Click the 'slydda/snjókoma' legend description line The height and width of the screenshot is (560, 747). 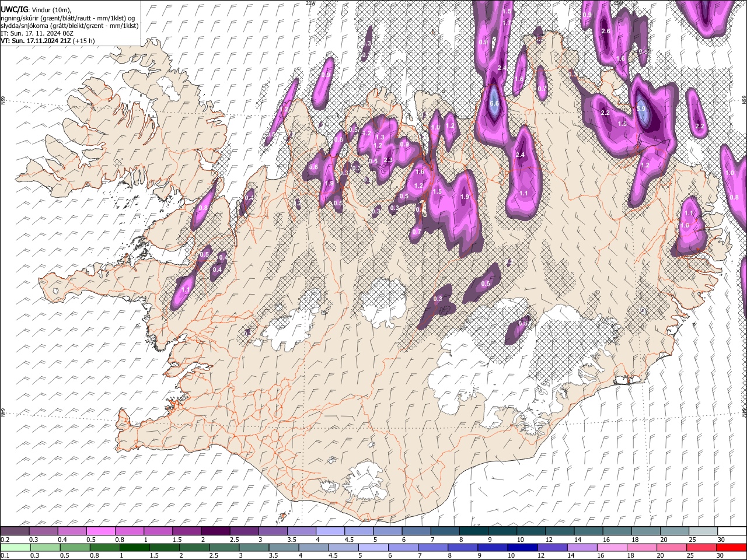click(x=69, y=26)
